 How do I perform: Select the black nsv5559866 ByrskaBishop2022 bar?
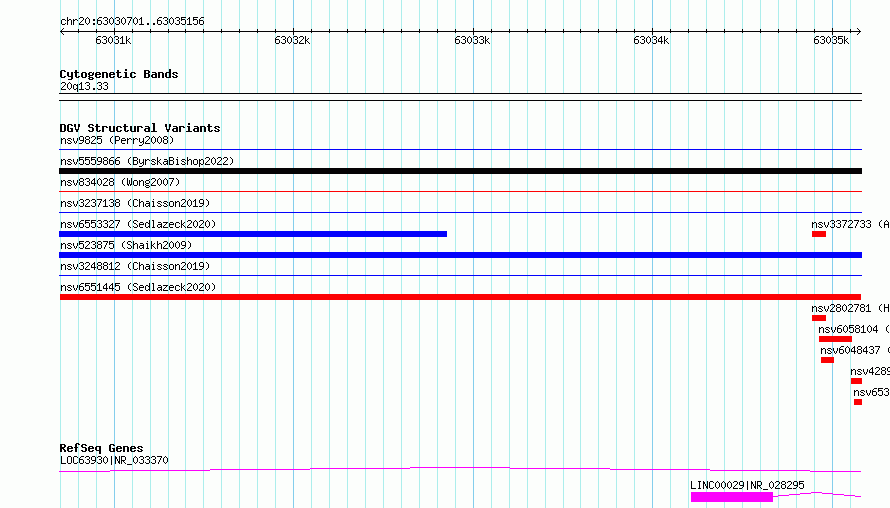pyautogui.click(x=460, y=171)
